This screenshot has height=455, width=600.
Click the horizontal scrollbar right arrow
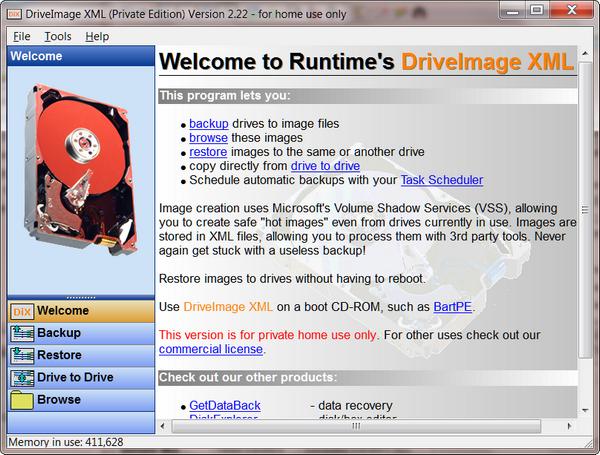[569, 426]
